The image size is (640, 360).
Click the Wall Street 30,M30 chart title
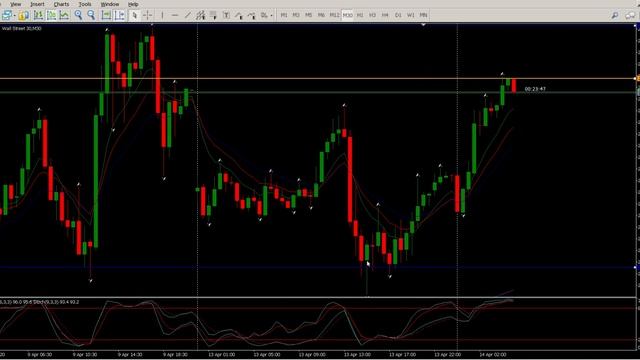coord(22,29)
